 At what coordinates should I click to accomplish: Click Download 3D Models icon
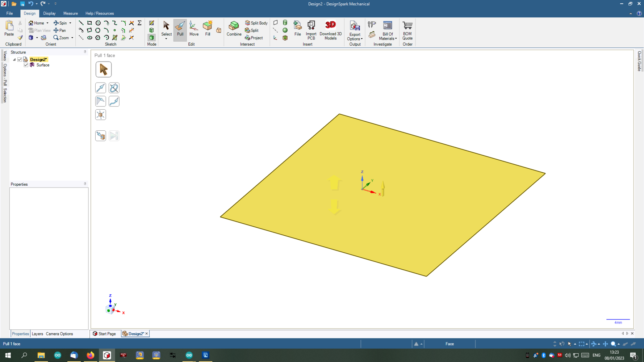click(x=330, y=30)
